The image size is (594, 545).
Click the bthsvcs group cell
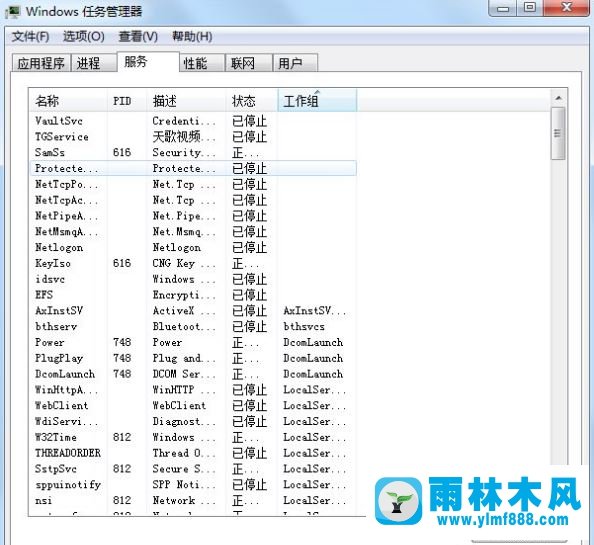pos(304,326)
